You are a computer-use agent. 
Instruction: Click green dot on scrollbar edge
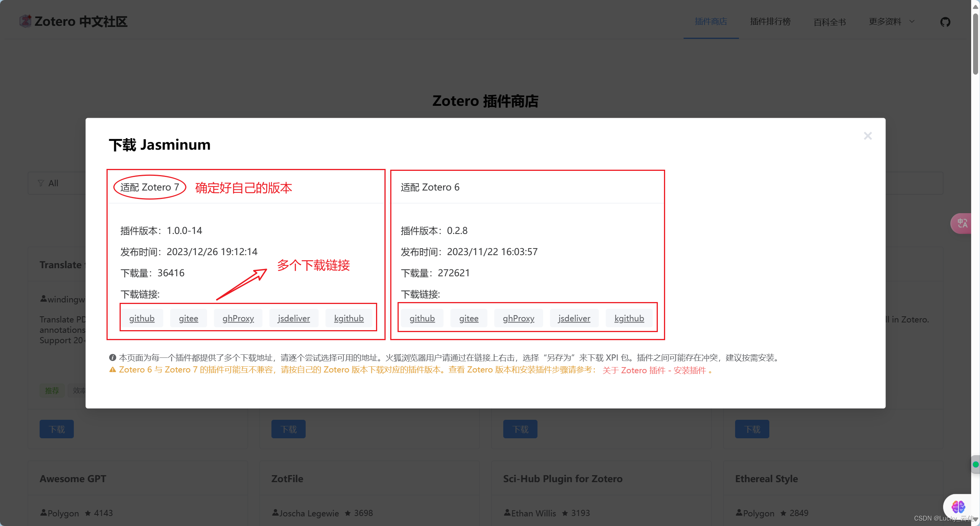pos(975,464)
